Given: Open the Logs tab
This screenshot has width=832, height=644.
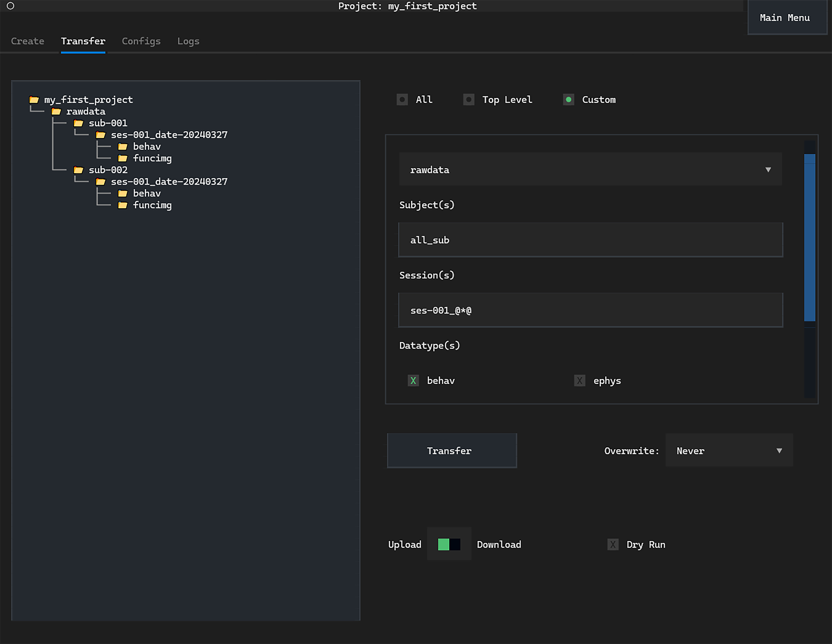Looking at the screenshot, I should [x=188, y=41].
